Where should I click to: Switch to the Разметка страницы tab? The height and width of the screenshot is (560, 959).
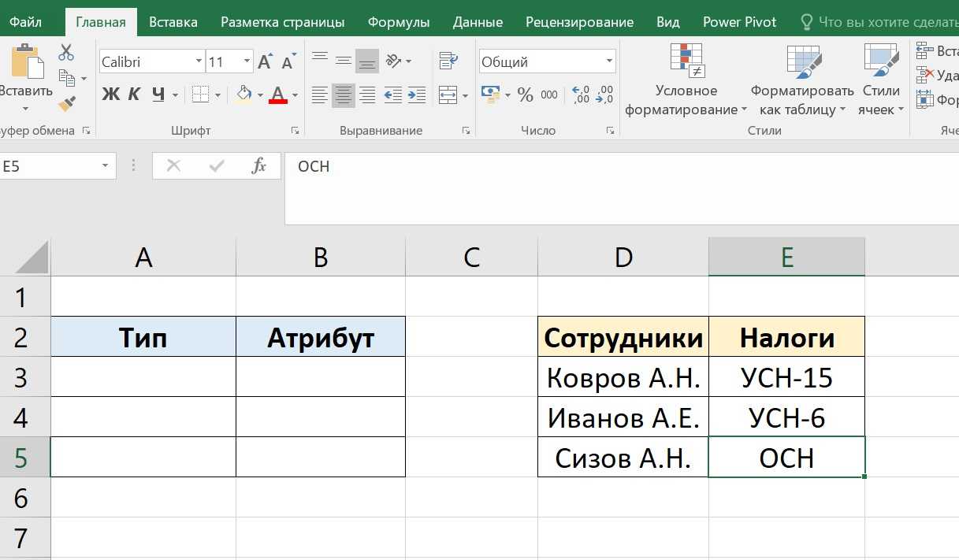coord(283,22)
